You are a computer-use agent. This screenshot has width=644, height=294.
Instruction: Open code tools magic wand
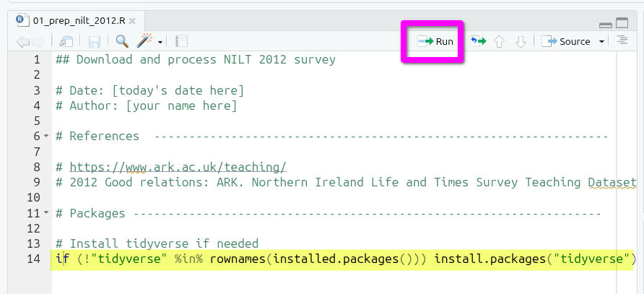tap(144, 41)
